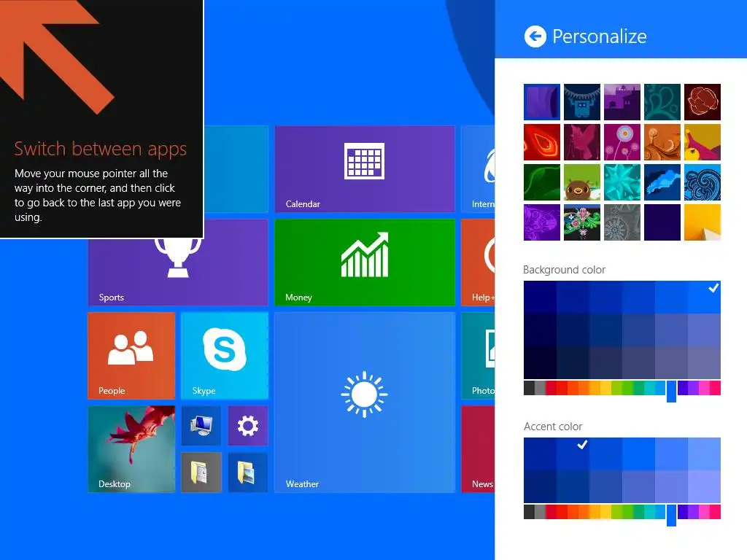Open the Desktop tile
This screenshot has width=747, height=560.
tap(131, 449)
